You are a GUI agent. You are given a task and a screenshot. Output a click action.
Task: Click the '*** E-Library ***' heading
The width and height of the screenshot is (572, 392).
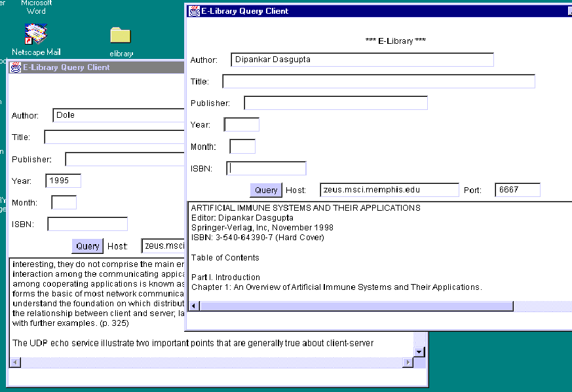point(396,41)
